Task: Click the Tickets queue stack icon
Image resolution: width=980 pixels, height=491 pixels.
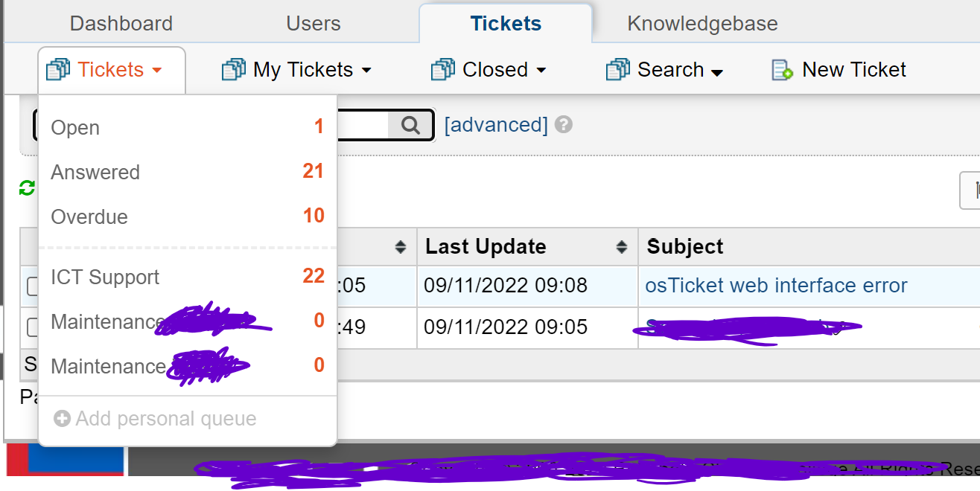Action: [x=57, y=70]
